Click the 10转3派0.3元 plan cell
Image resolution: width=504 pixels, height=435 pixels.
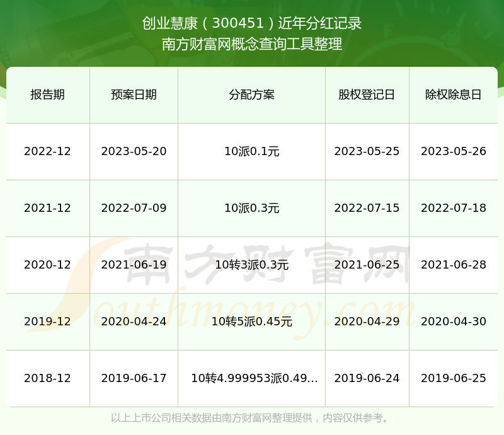click(251, 265)
